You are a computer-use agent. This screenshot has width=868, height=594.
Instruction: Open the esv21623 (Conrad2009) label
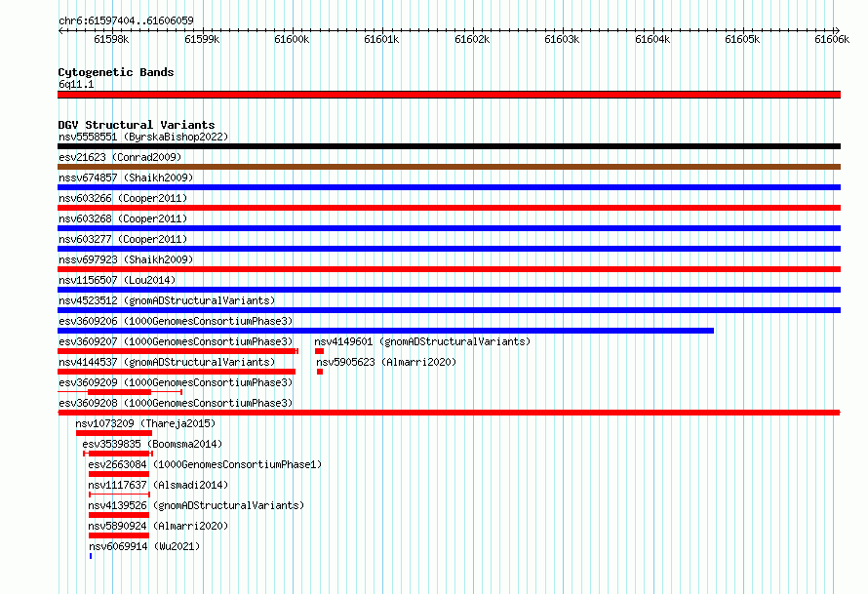point(120,157)
